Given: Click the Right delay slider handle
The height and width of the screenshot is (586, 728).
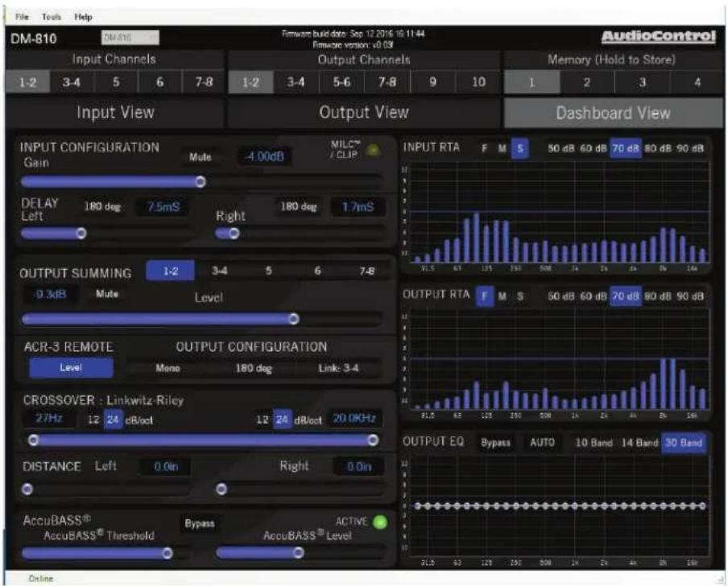Looking at the screenshot, I should pos(234,233).
